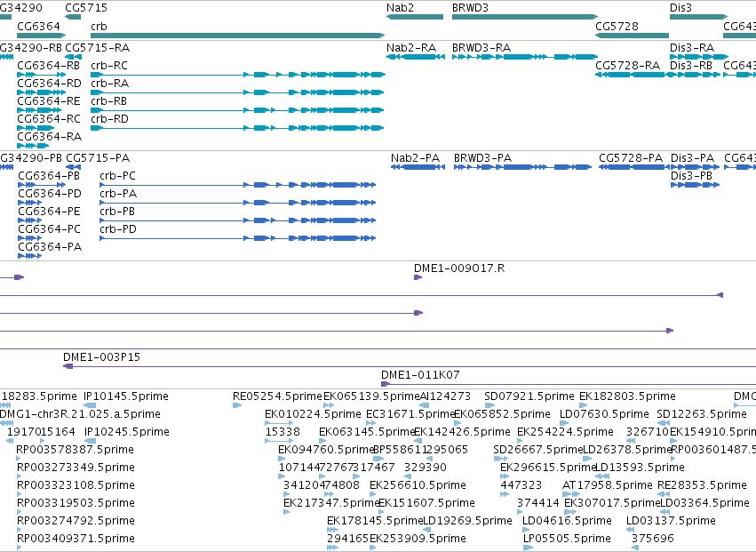Open the EK182803.5prime EST label
The height and width of the screenshot is (552, 756).
pos(627,396)
